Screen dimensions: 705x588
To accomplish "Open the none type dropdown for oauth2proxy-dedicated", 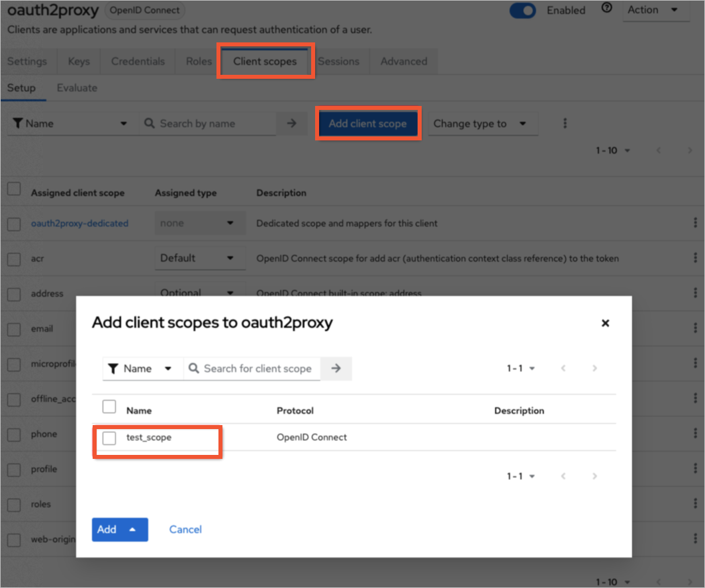I will click(x=200, y=223).
